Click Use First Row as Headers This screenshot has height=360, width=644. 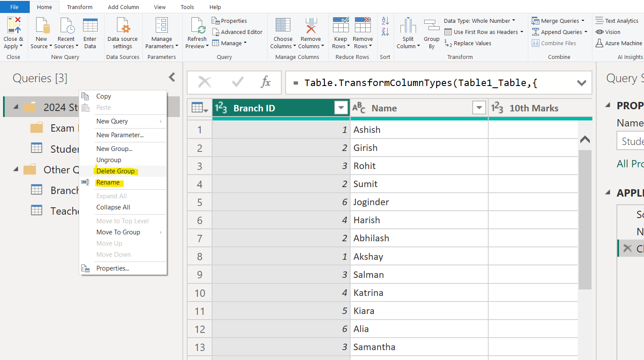(x=484, y=31)
